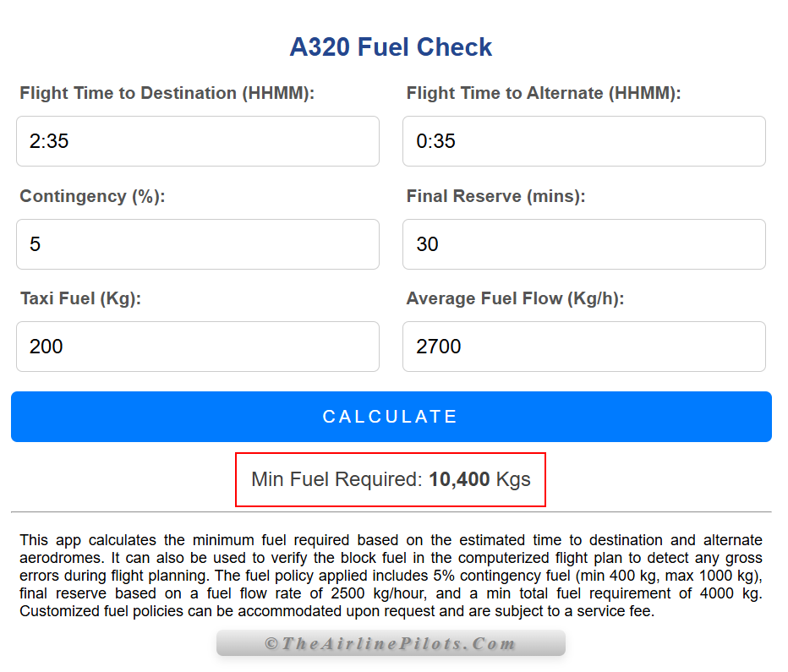The height and width of the screenshot is (672, 788).
Task: Select the Contingency percentage input box
Action: 197,244
